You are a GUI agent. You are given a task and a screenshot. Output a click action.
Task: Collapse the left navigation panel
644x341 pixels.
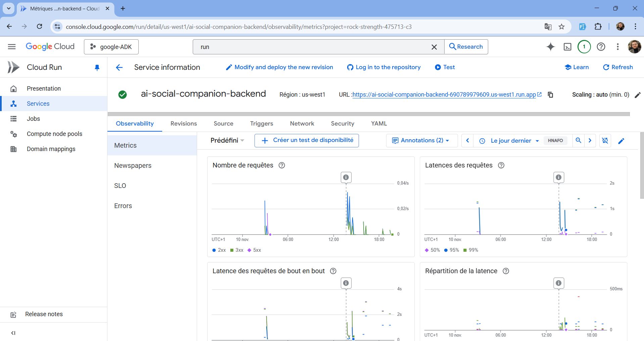click(13, 333)
